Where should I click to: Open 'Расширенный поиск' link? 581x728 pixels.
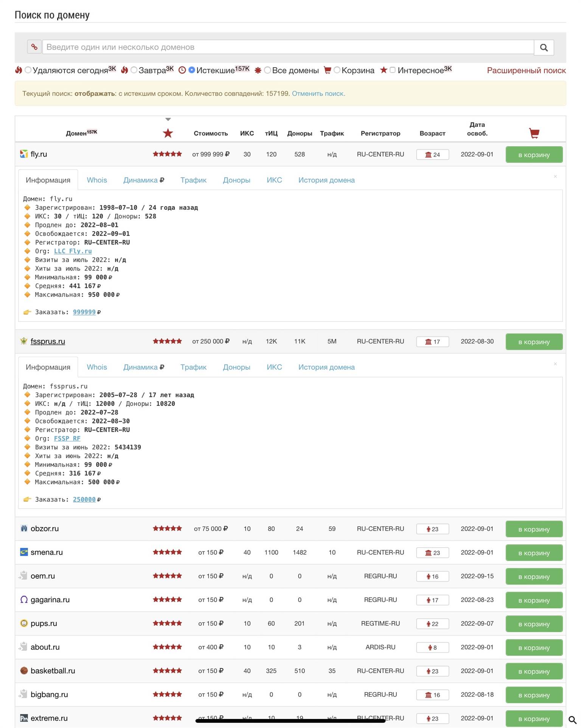[x=526, y=70]
